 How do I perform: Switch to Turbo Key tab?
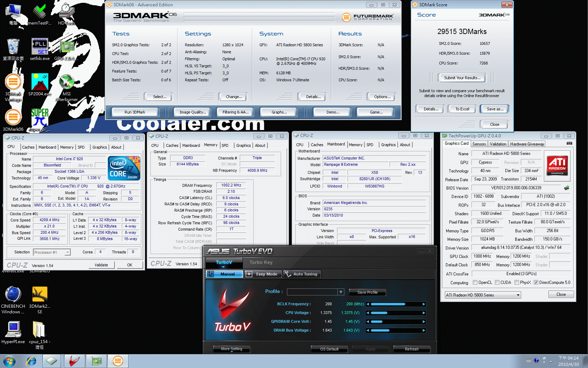[261, 263]
